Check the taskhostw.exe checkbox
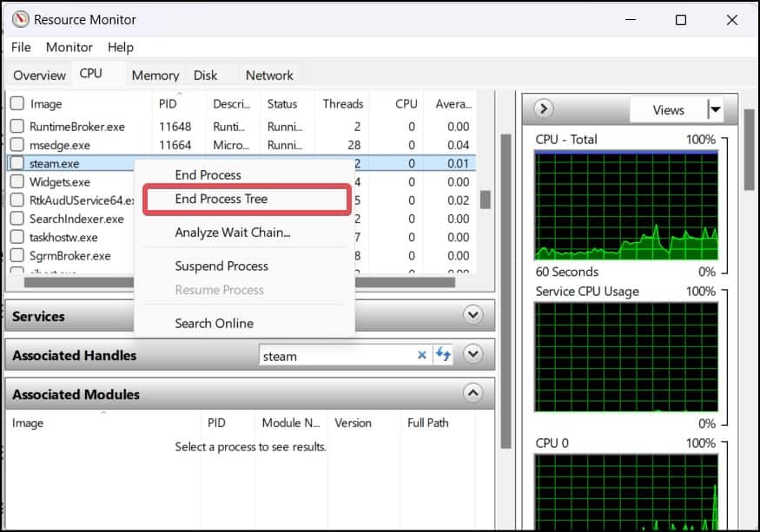 pos(17,236)
